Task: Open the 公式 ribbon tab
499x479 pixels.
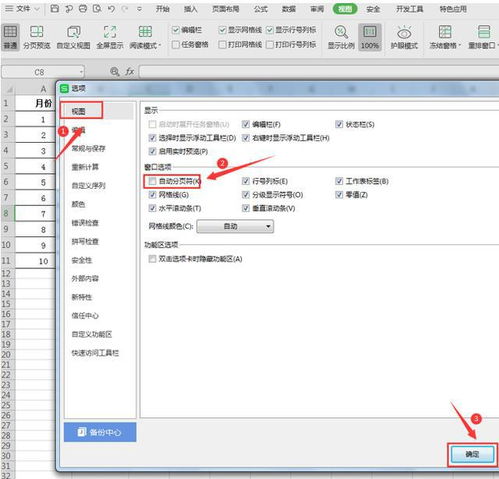Action: (x=260, y=9)
